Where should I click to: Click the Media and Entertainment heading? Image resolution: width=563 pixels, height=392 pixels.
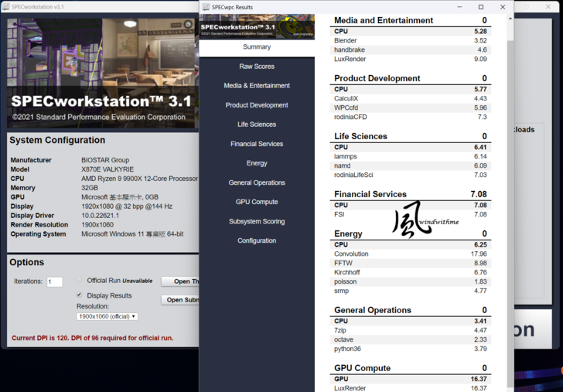click(384, 20)
